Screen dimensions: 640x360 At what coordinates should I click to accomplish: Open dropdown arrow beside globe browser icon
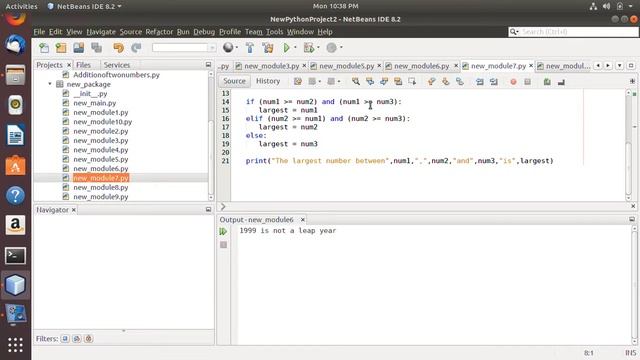pyautogui.click(x=237, y=48)
